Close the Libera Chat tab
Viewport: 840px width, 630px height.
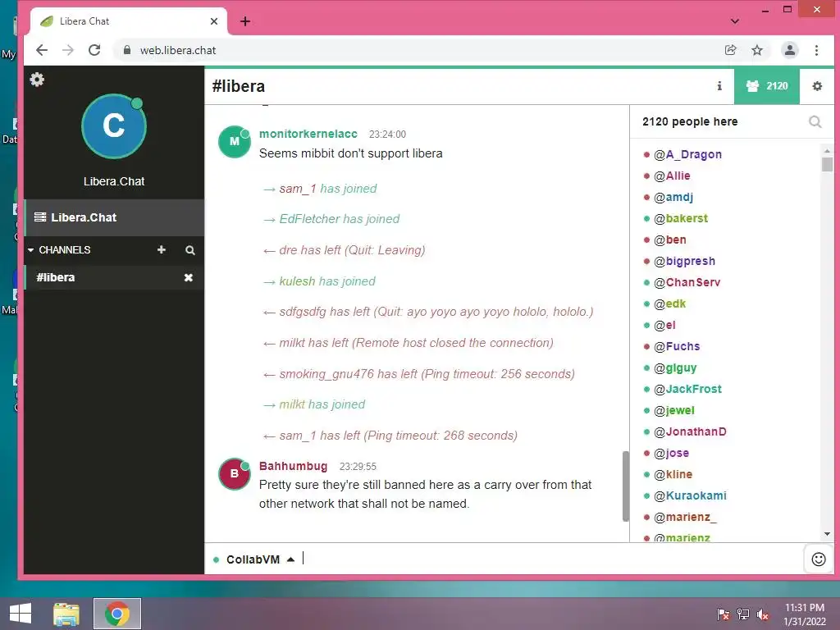pyautogui.click(x=214, y=21)
